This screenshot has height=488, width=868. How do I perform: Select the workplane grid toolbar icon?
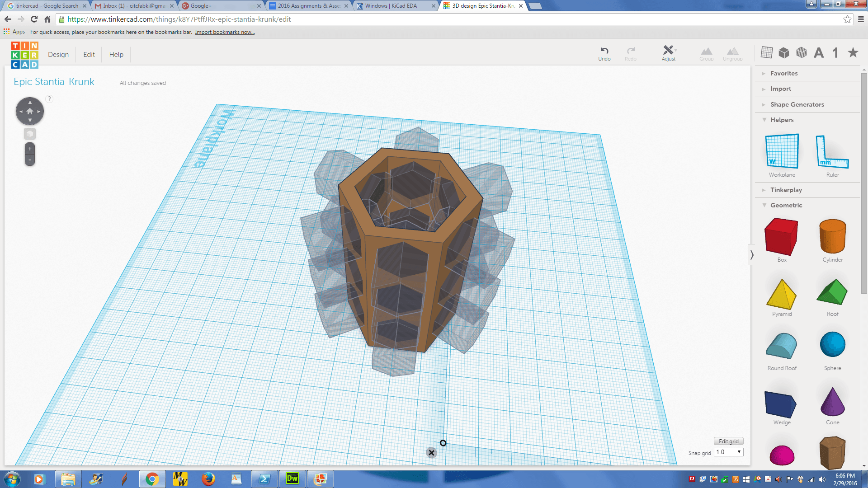(x=767, y=52)
